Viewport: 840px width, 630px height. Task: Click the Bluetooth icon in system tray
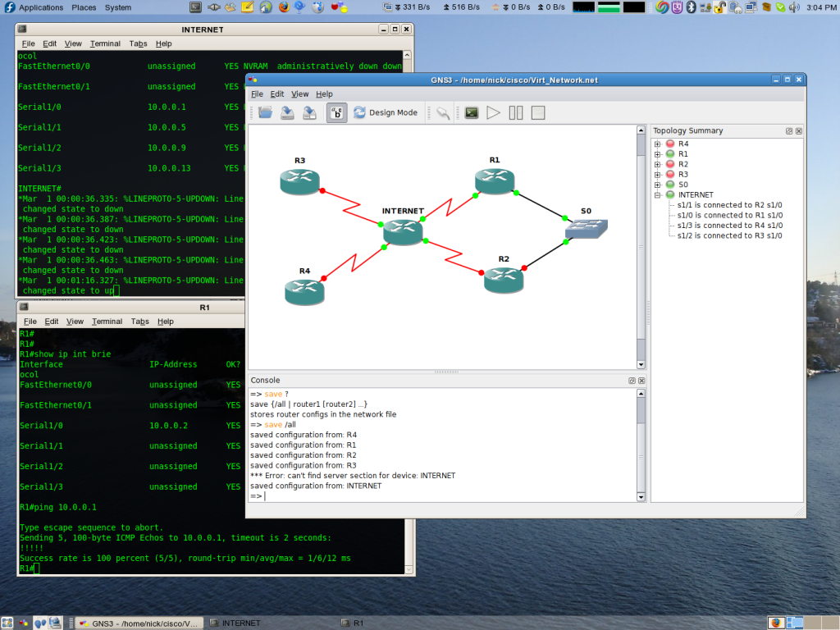point(691,7)
